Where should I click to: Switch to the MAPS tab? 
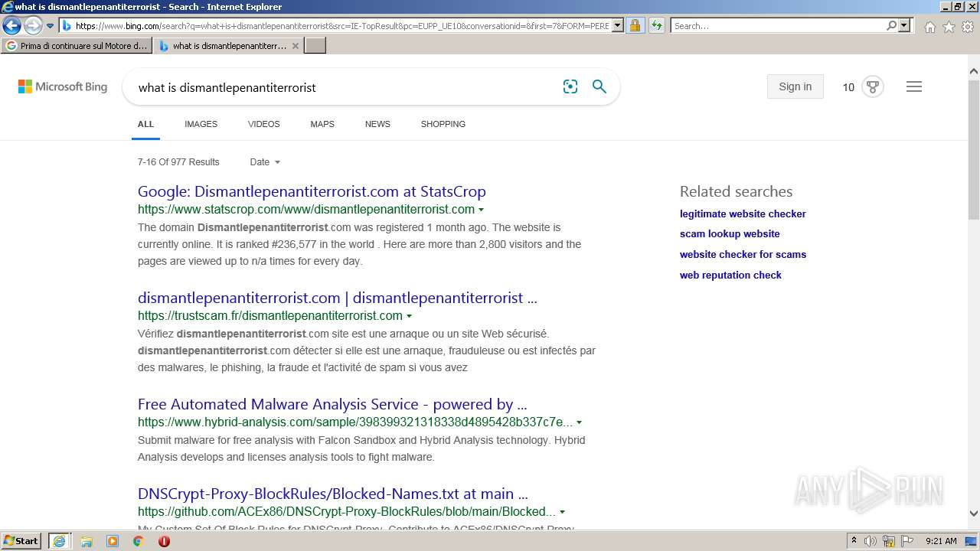[322, 124]
